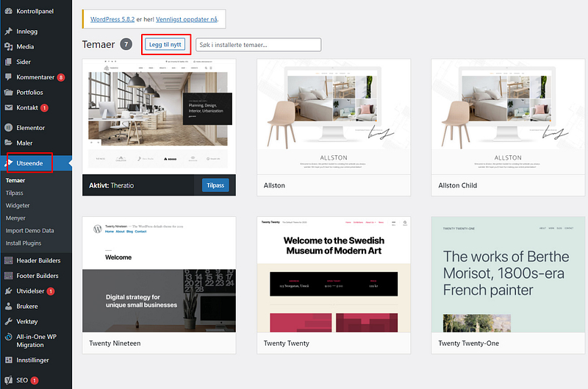The height and width of the screenshot is (389, 588).
Task: Open the Kontrollpanel menu item
Action: coord(35,11)
